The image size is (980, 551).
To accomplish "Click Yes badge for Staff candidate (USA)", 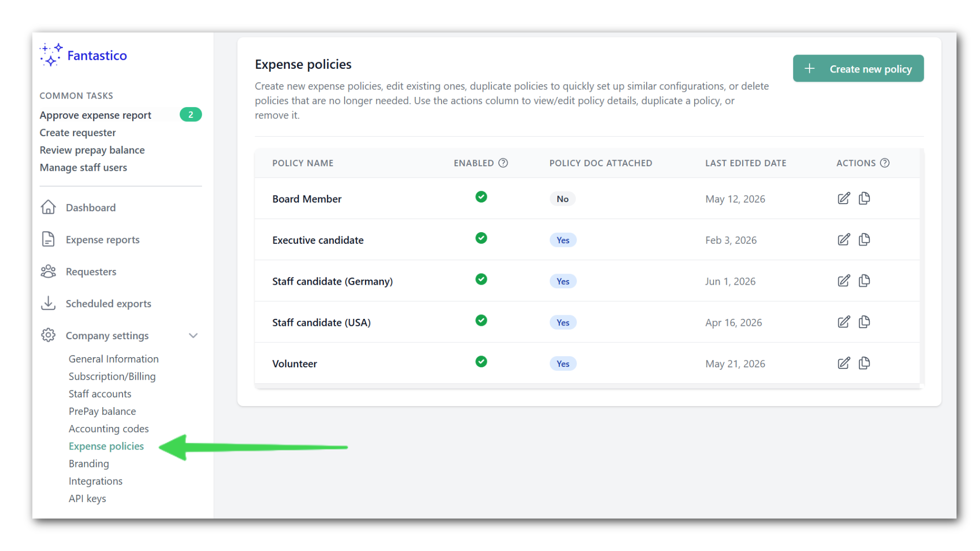I will pos(563,322).
